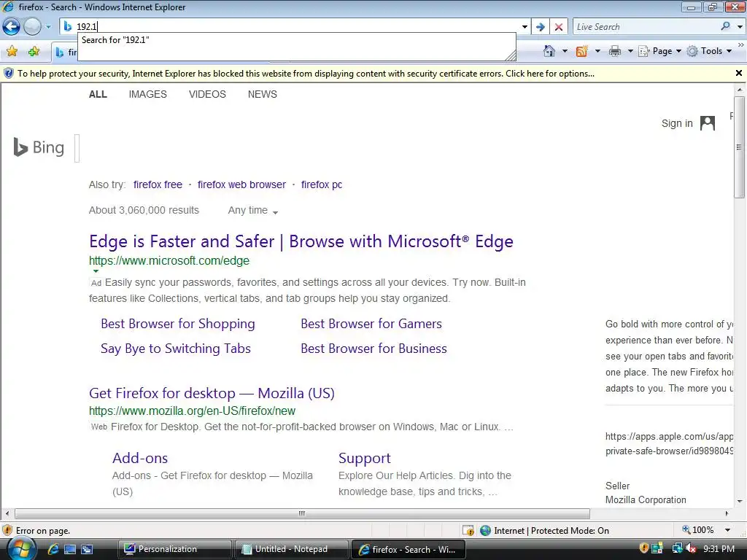Viewport: 747px width, 560px height.
Task: Open 'Edge is Faster and Safer' ad link
Action: click(x=301, y=241)
